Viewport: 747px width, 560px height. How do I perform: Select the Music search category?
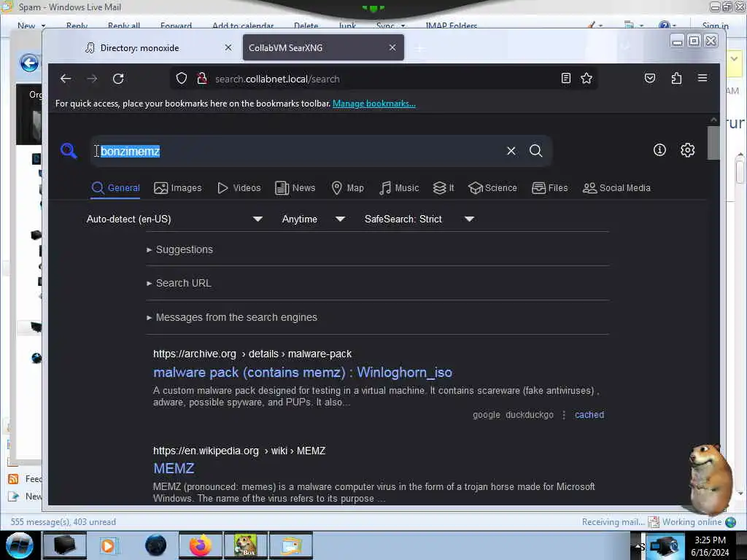(x=399, y=188)
